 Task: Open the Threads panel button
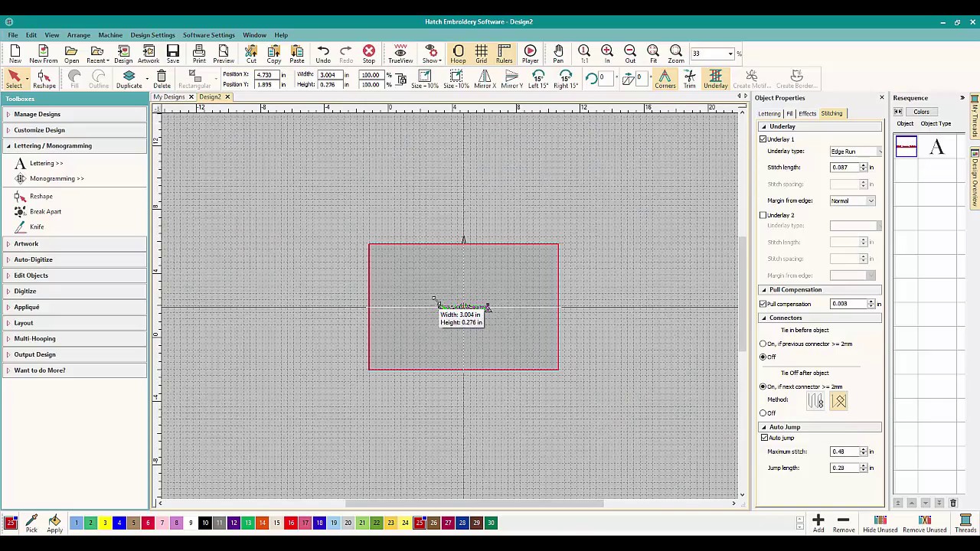tap(965, 522)
